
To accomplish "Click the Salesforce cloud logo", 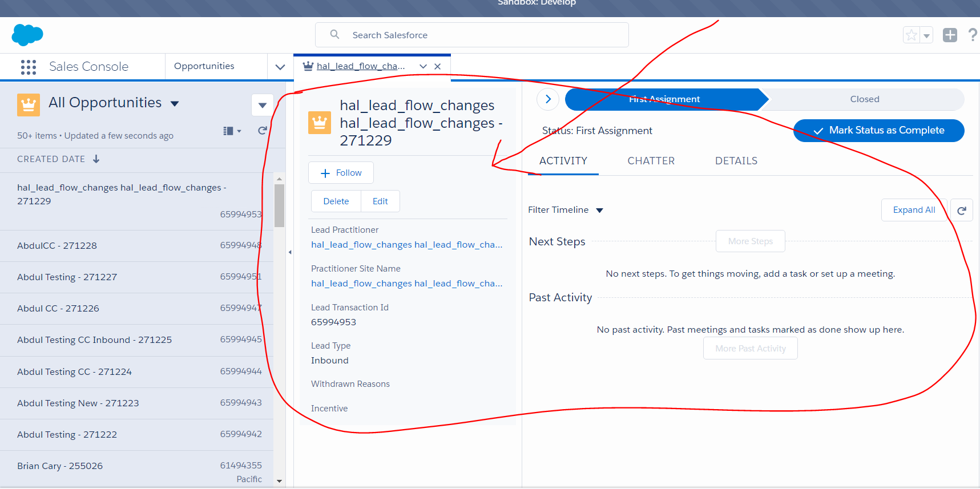I will pos(27,35).
